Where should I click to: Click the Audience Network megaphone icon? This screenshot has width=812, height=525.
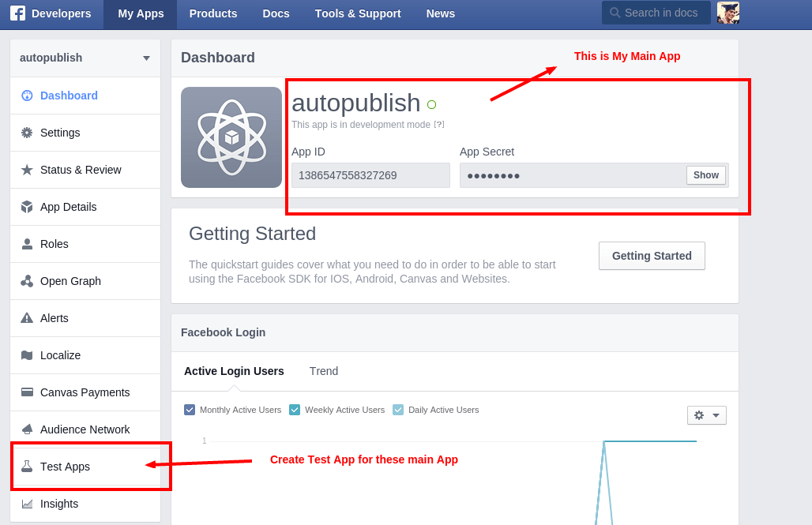point(27,429)
